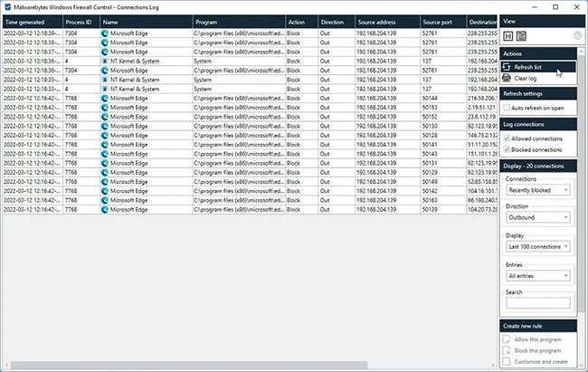Click Clear log action
The image size is (588, 372).
(x=538, y=78)
